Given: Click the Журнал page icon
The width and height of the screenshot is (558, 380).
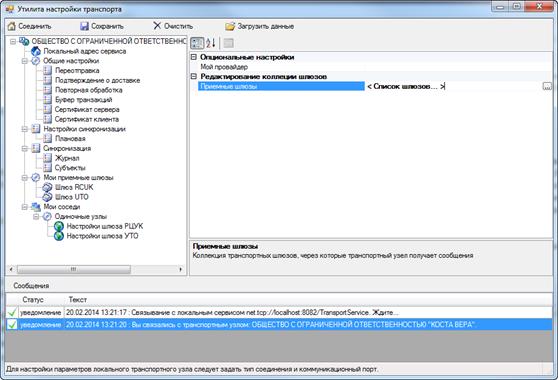Looking at the screenshot, I should click(x=47, y=158).
